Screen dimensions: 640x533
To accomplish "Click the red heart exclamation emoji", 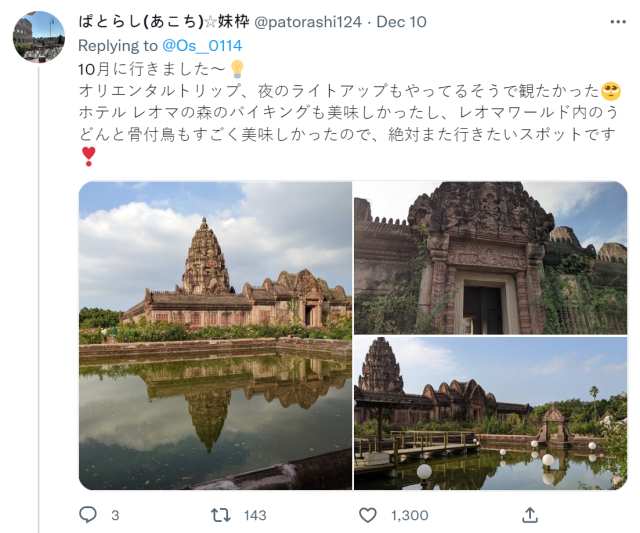I will click(89, 156).
